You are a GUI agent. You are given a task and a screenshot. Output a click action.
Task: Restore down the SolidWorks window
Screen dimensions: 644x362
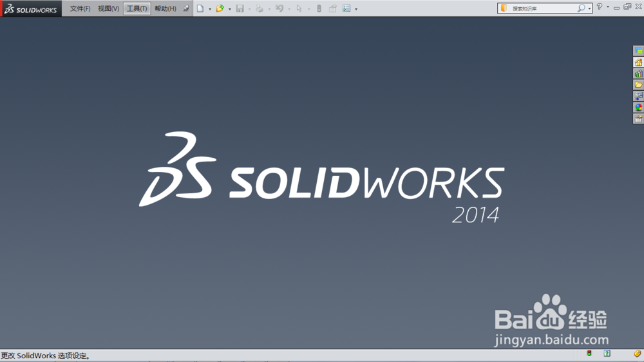pos(627,6)
